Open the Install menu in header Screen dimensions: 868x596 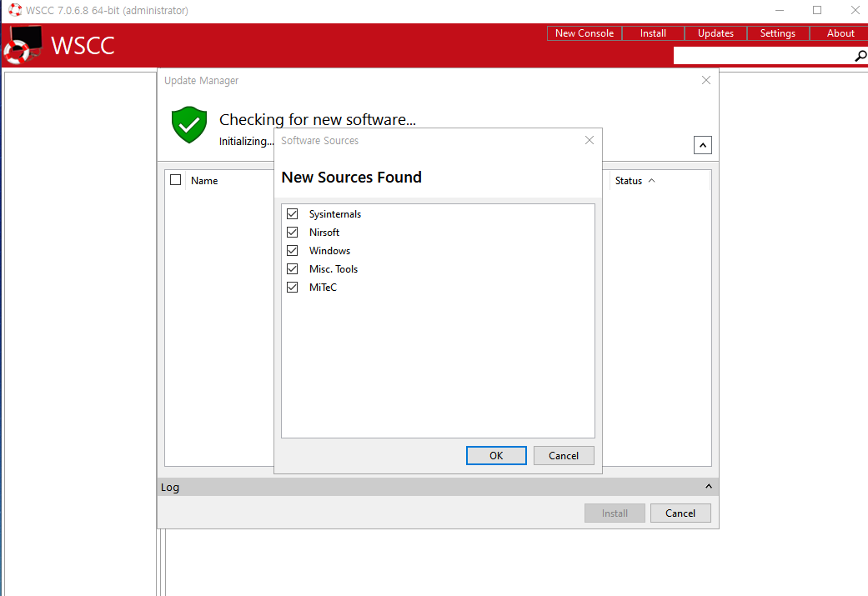click(x=653, y=33)
